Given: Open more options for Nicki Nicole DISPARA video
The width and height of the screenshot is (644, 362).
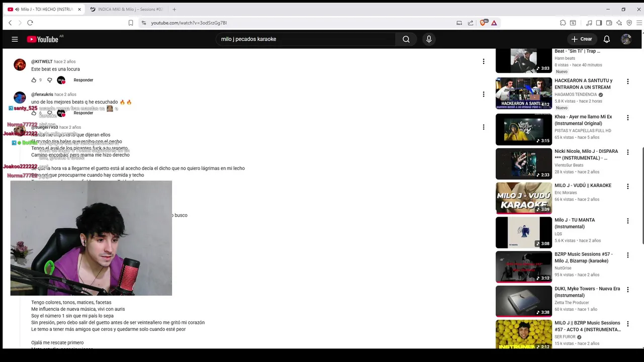Looking at the screenshot, I should point(627,152).
